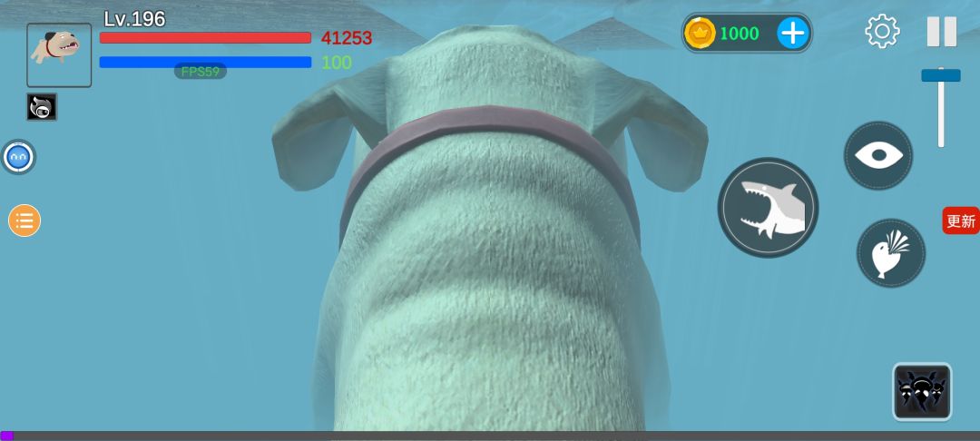Click the red health bar
980x441 pixels.
point(205,37)
